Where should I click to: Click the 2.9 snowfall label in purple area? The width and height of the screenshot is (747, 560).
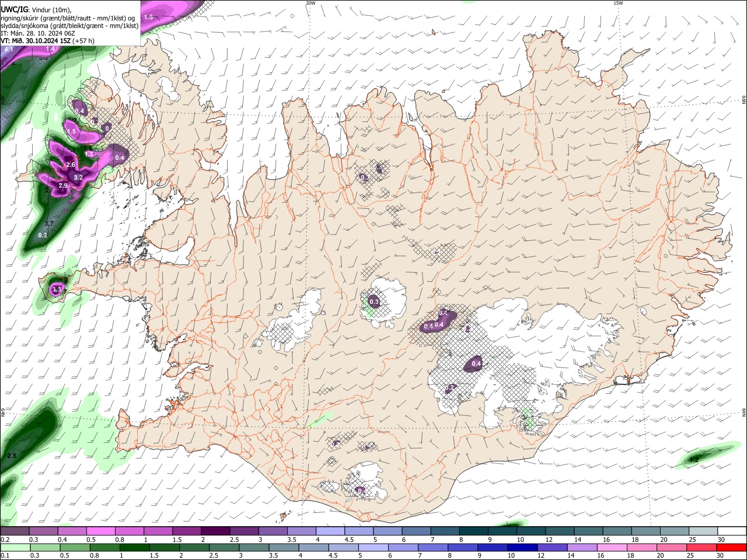click(x=63, y=185)
